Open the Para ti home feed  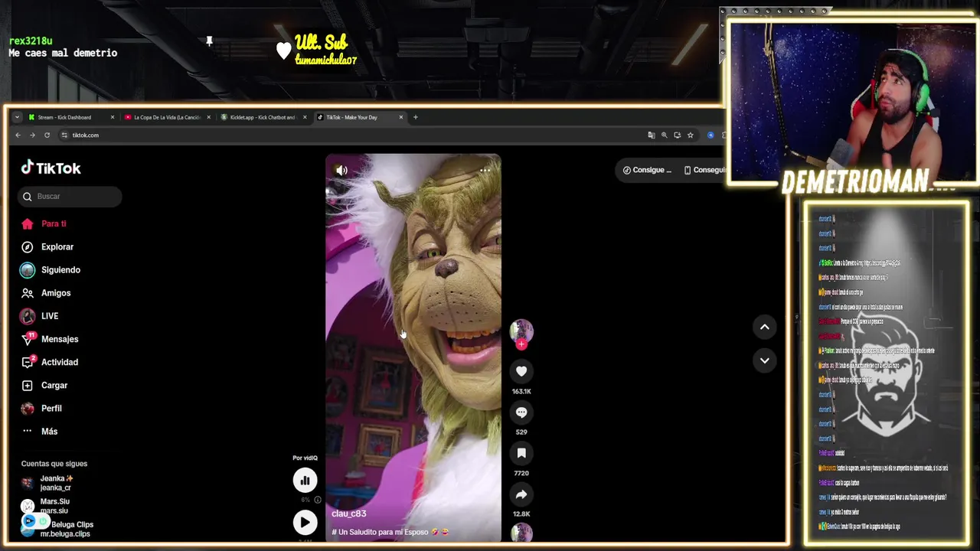(44, 223)
